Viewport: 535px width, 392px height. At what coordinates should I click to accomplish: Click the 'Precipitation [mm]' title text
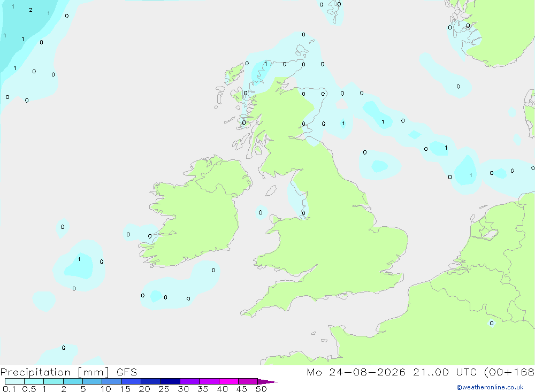click(x=55, y=372)
